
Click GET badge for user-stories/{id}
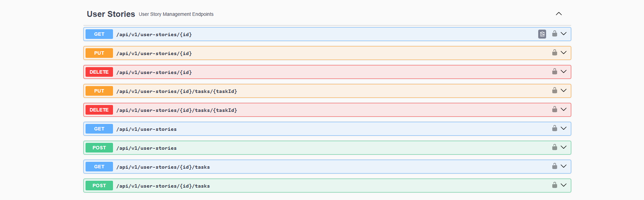click(x=99, y=34)
